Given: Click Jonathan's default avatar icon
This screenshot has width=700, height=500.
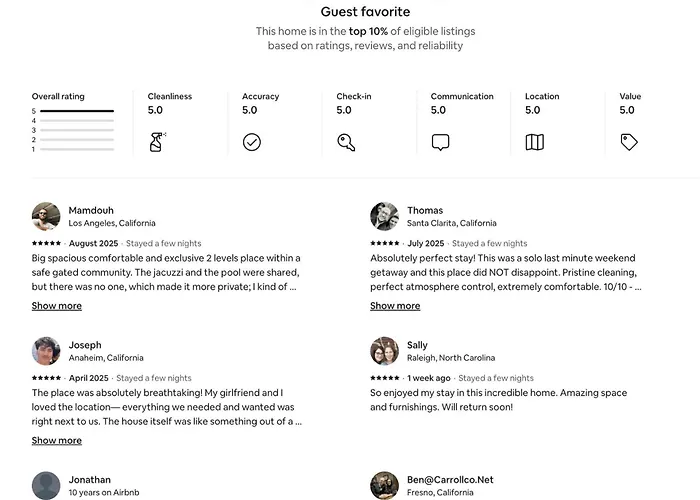Looking at the screenshot, I should click(x=46, y=486).
